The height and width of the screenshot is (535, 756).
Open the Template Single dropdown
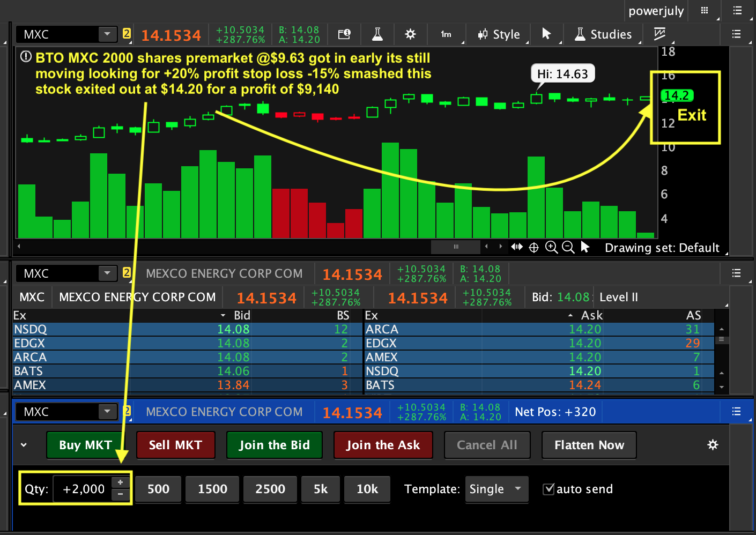[x=496, y=489]
